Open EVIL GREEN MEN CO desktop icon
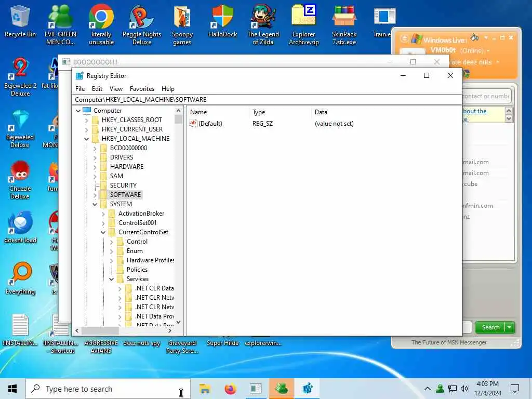Screen dimensions: 532x399 click(x=60, y=24)
